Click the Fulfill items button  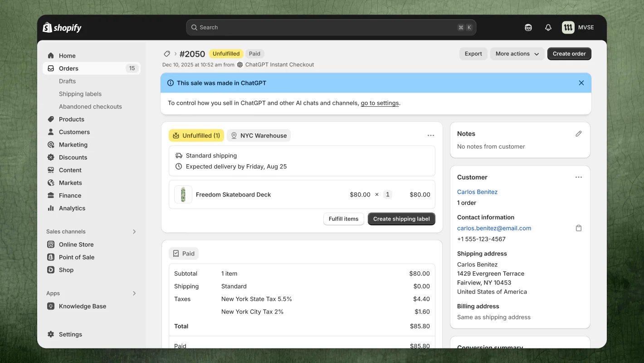(x=343, y=219)
